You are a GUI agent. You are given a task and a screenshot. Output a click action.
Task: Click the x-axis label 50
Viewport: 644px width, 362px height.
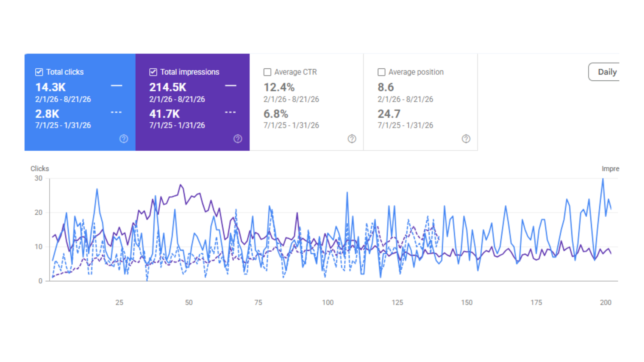coord(189,302)
